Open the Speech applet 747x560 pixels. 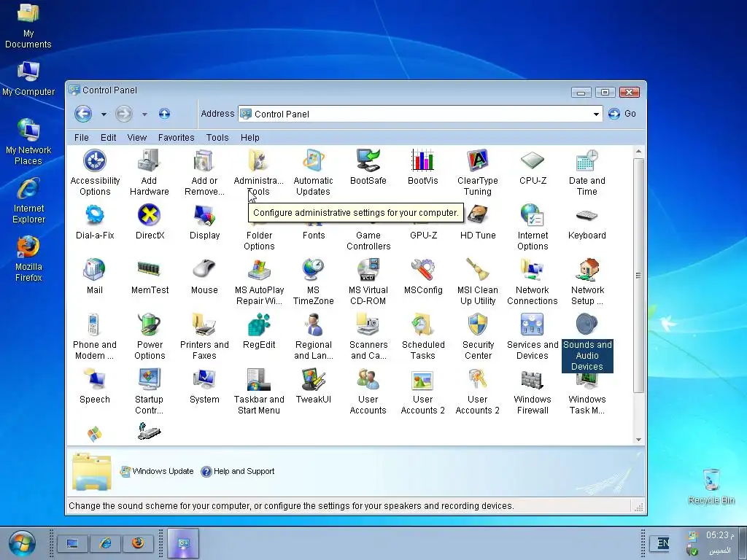(x=94, y=386)
